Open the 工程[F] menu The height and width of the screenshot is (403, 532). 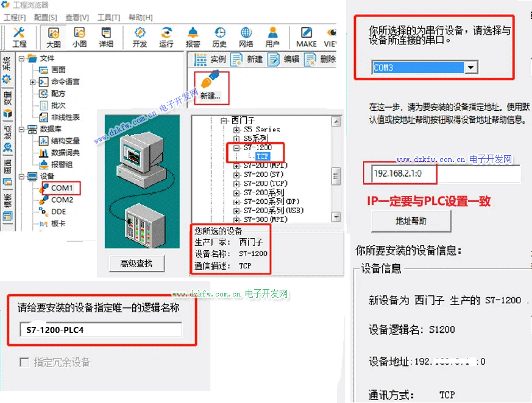[x=14, y=17]
